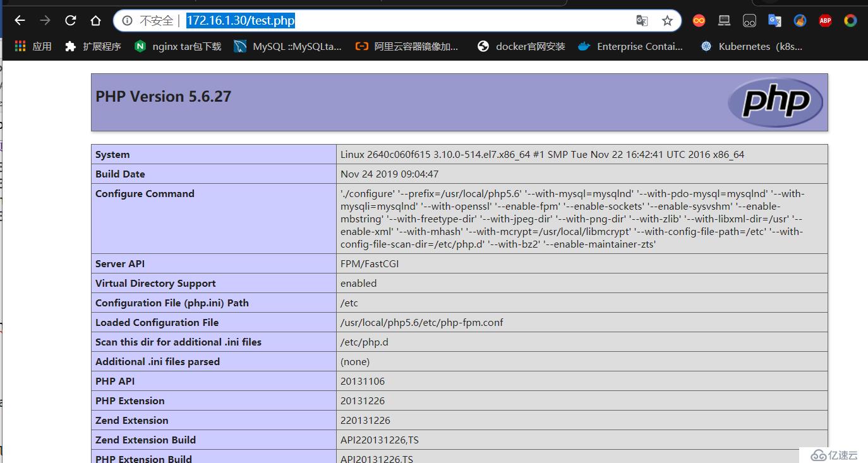
Task: Select the Configure Command label
Action: (x=145, y=193)
